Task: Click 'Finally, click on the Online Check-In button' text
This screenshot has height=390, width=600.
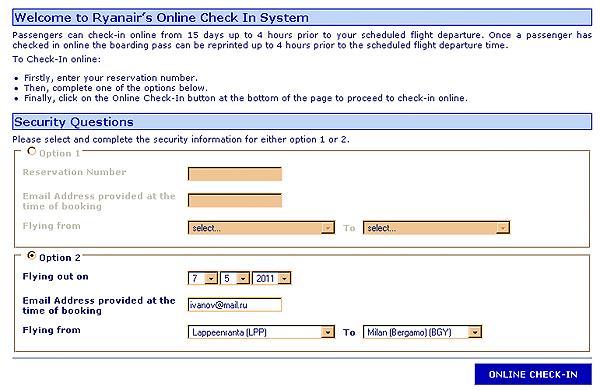Action: 246,98
